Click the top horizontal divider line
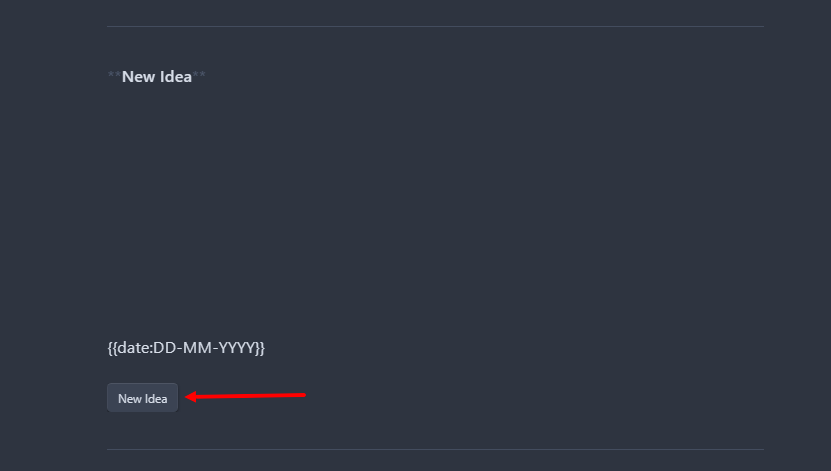Screen dimensions: 831x471 tap(435, 26)
